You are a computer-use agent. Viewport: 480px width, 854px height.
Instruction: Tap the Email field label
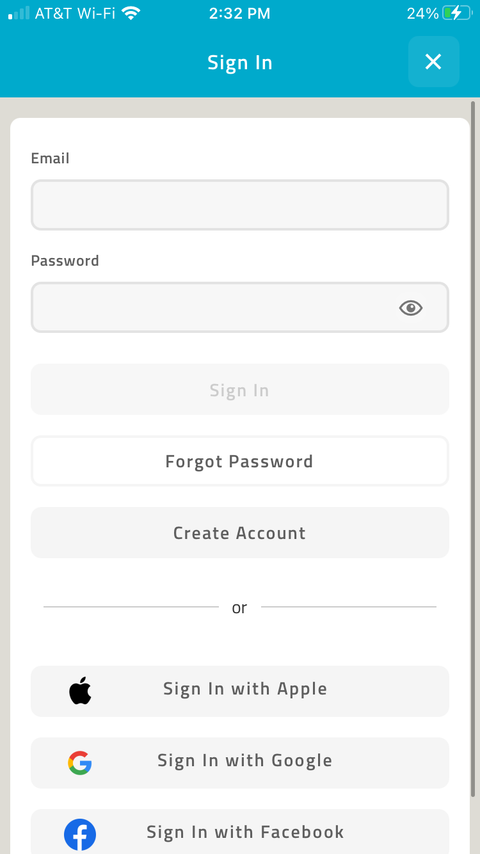coord(50,158)
